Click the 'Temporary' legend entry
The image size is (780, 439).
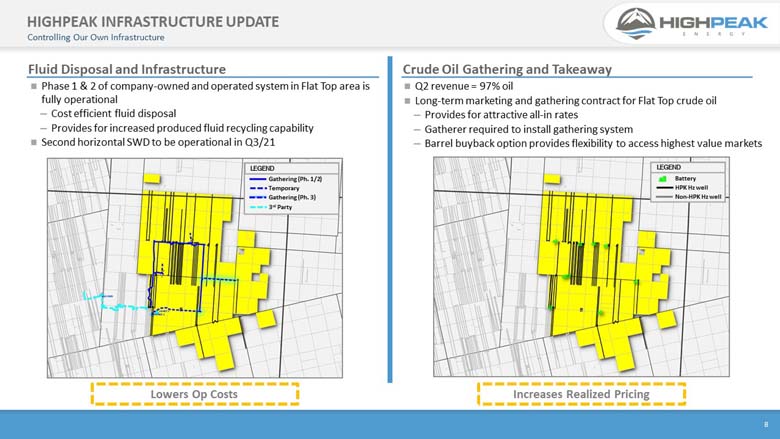(x=274, y=188)
